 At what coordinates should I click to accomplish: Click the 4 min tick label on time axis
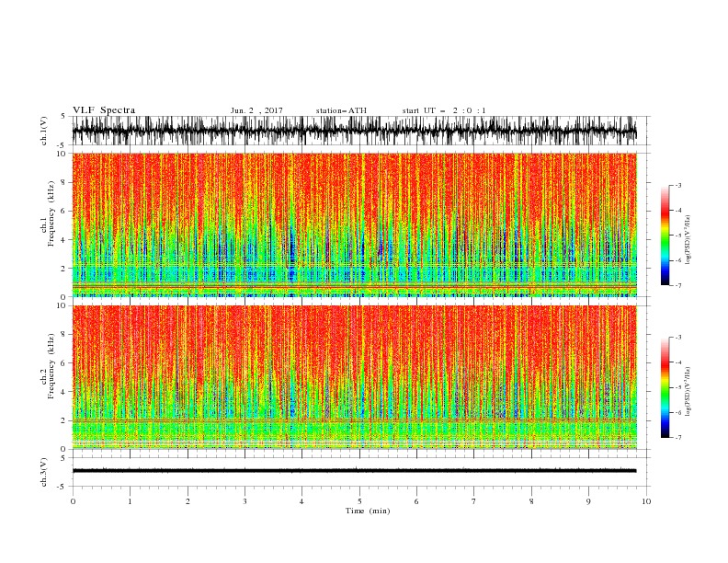(301, 501)
